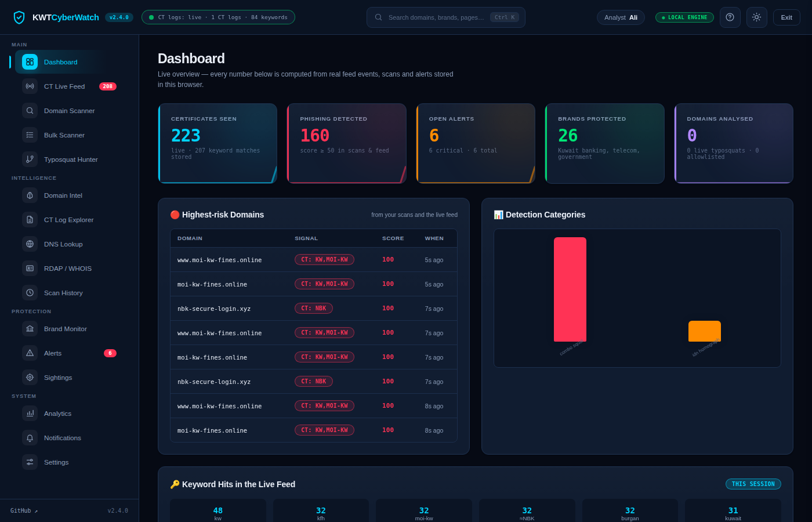Open the Domains Analysed 0 card

734,143
